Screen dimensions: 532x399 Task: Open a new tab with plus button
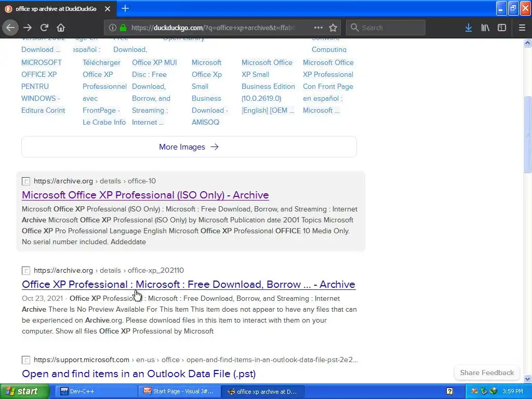pyautogui.click(x=125, y=8)
